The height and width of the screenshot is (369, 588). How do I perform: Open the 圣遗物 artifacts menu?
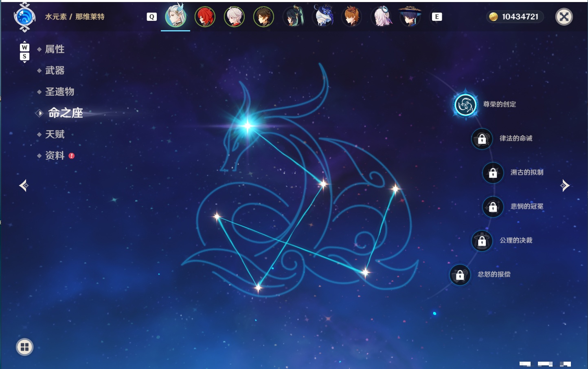tap(59, 92)
